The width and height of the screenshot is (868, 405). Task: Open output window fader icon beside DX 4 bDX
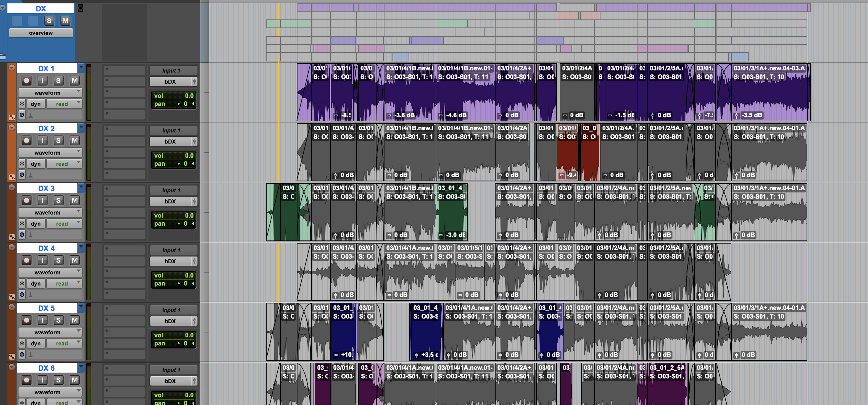coord(194,261)
